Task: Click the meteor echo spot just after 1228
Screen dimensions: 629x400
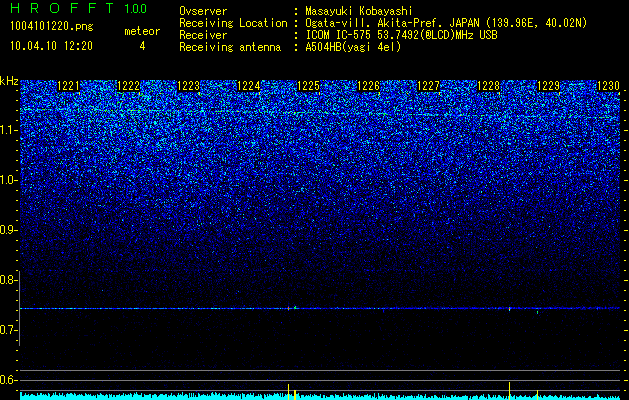Action: click(x=509, y=309)
